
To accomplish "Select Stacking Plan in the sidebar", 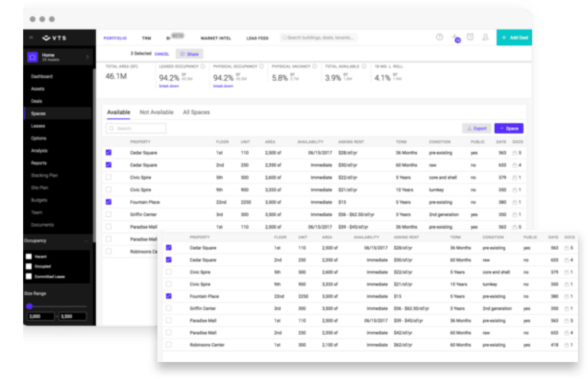I will pyautogui.click(x=44, y=175).
